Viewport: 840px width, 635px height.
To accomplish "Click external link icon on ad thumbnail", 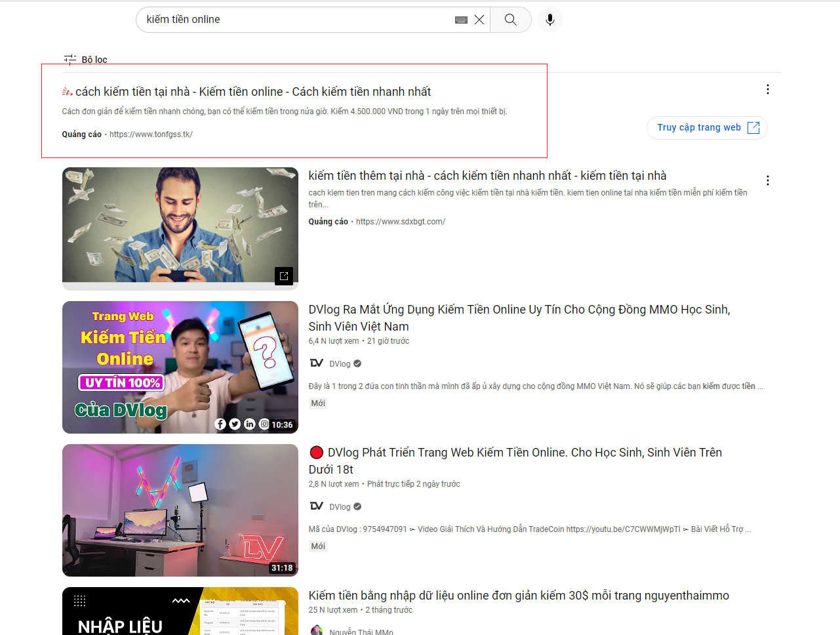I will (x=284, y=276).
